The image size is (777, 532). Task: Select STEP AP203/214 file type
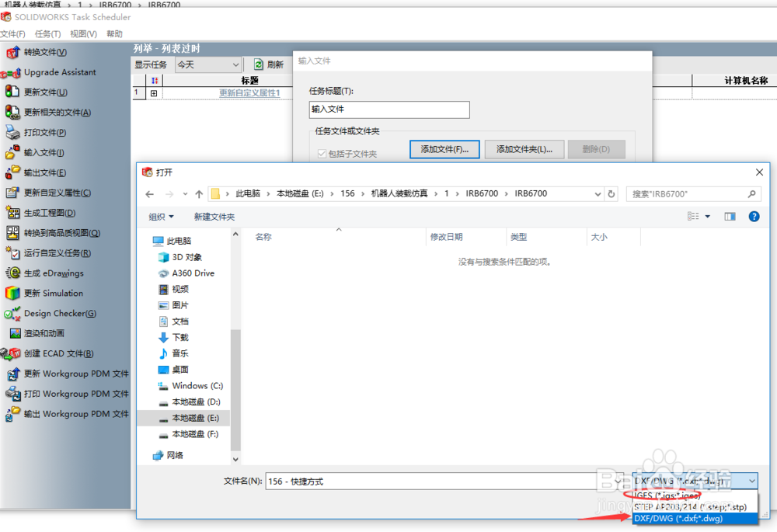695,506
